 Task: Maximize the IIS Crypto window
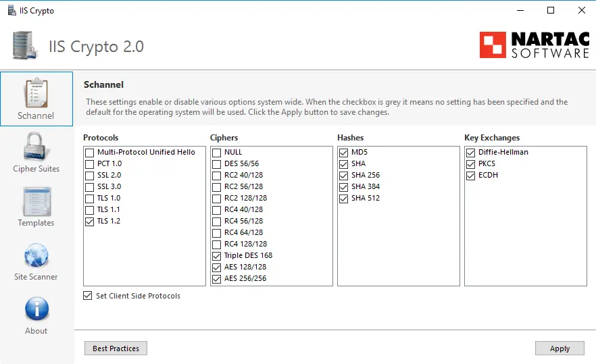point(550,10)
